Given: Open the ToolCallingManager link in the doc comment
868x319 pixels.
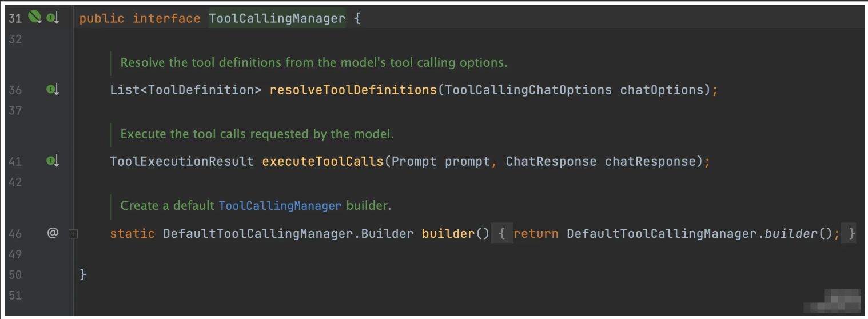Looking at the screenshot, I should coord(280,206).
